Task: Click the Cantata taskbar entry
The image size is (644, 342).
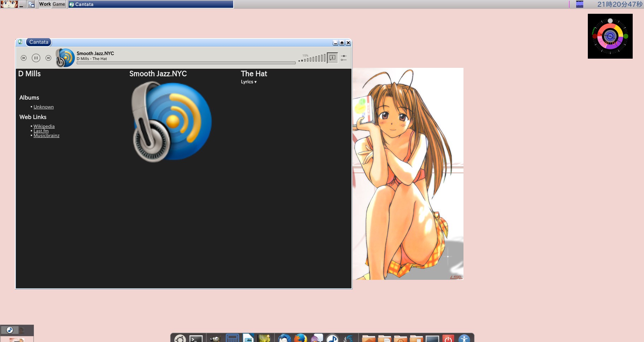Action: (x=151, y=4)
